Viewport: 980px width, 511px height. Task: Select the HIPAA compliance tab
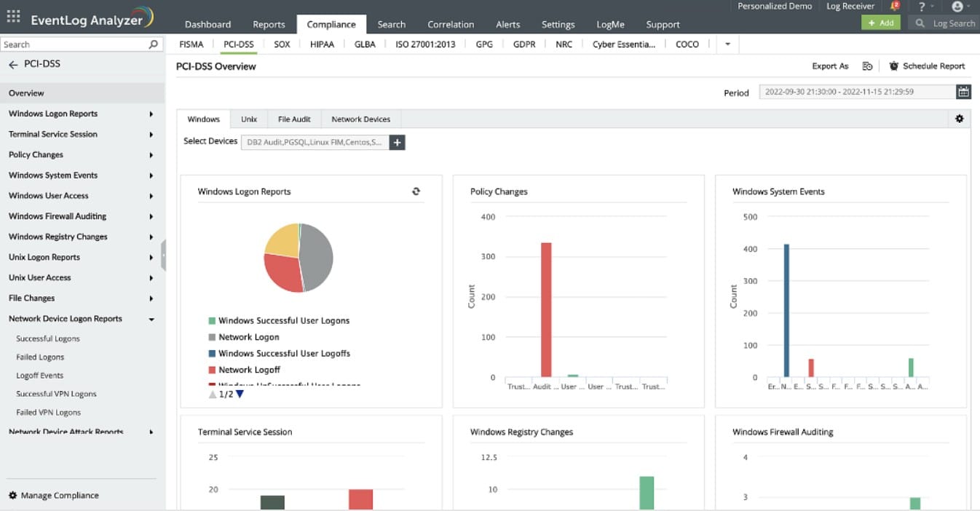322,44
